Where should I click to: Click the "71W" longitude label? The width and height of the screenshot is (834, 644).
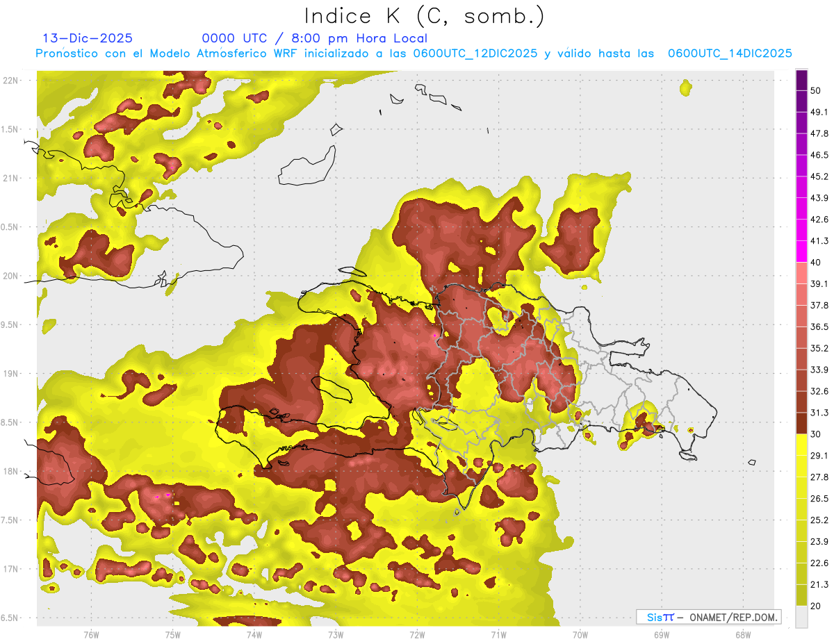[498, 634]
